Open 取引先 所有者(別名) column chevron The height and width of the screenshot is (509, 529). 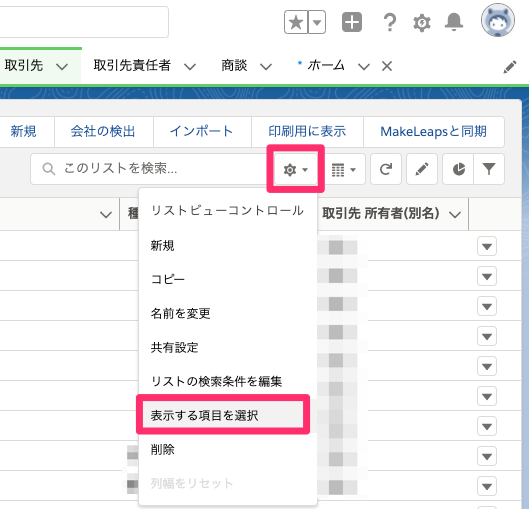pyautogui.click(x=455, y=214)
